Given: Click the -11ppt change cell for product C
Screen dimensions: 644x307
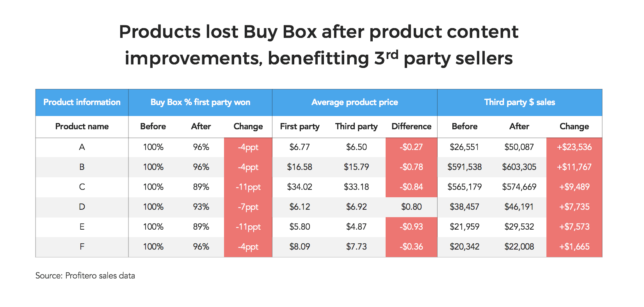Looking at the screenshot, I should click(x=248, y=187).
